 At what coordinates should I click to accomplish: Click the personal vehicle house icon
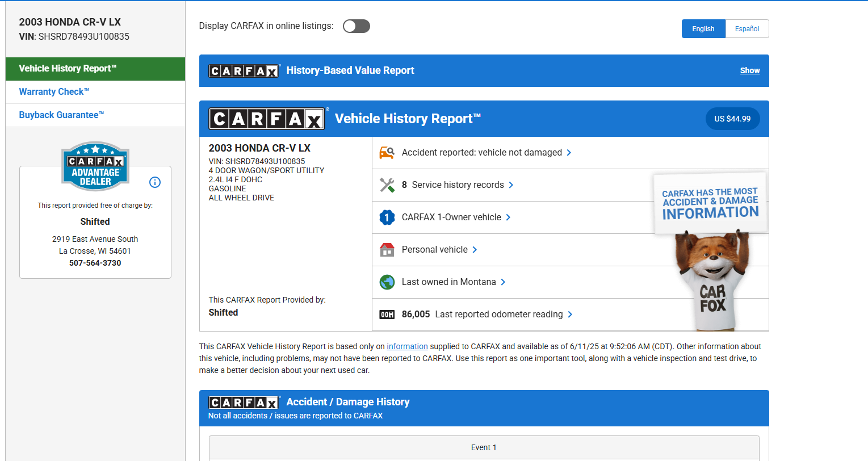tap(387, 250)
